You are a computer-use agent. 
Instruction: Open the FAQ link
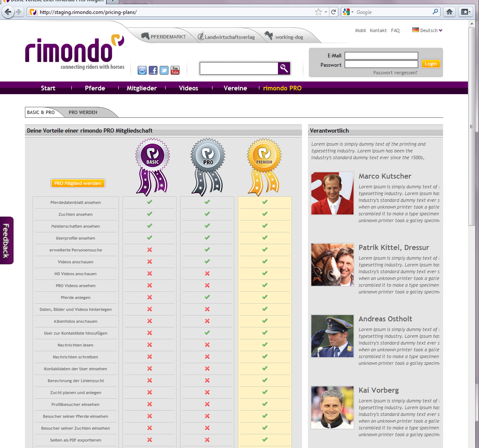[x=395, y=30]
